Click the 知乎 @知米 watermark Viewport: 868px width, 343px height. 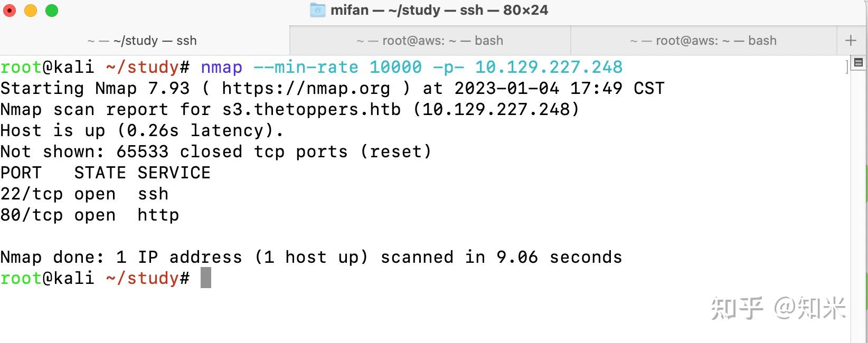click(x=779, y=308)
